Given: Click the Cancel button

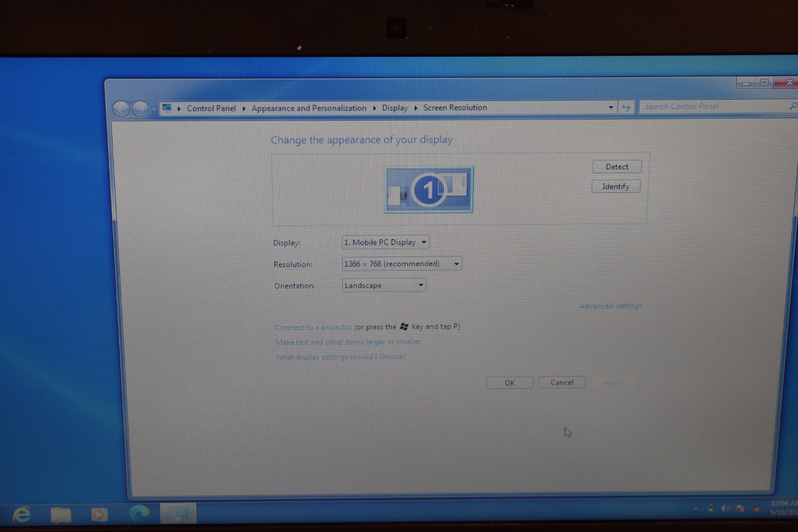Looking at the screenshot, I should pos(562,382).
